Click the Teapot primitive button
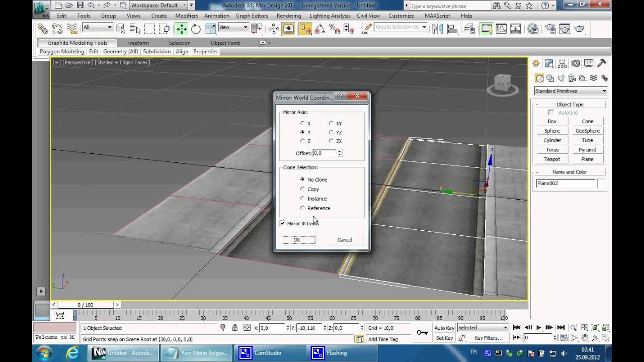This screenshot has width=644, height=362. [552, 159]
